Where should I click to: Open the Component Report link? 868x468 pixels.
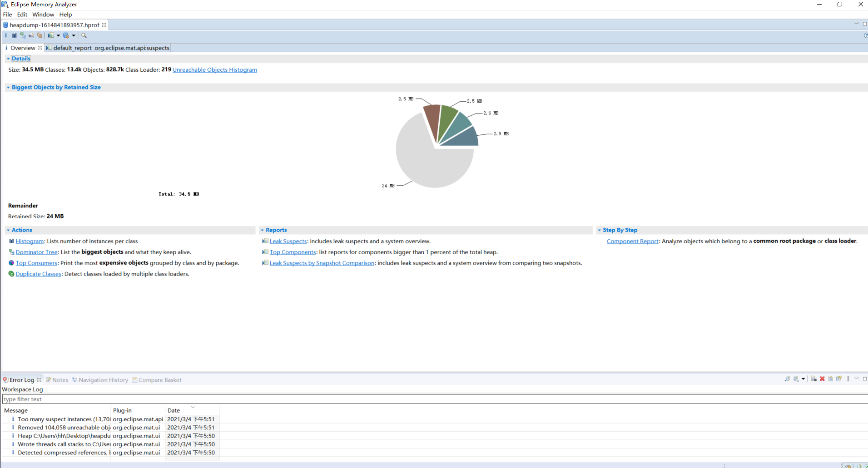click(633, 241)
